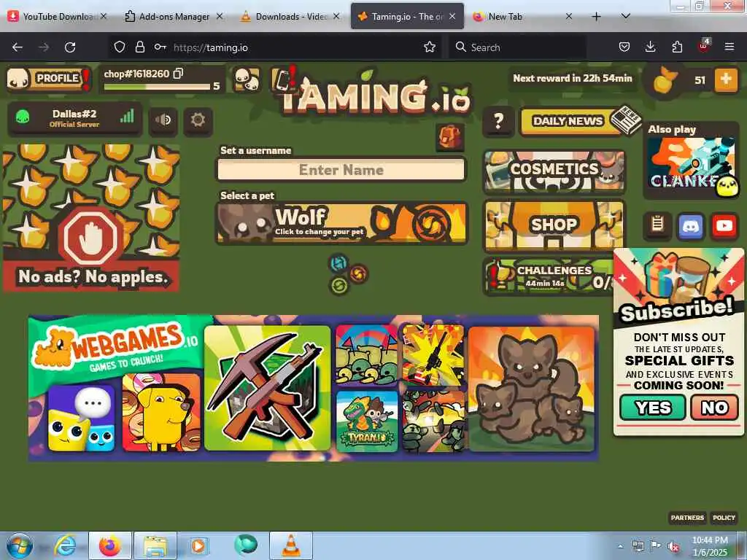The image size is (747, 560).
Task: Click the Enter Name username field
Action: (x=341, y=169)
